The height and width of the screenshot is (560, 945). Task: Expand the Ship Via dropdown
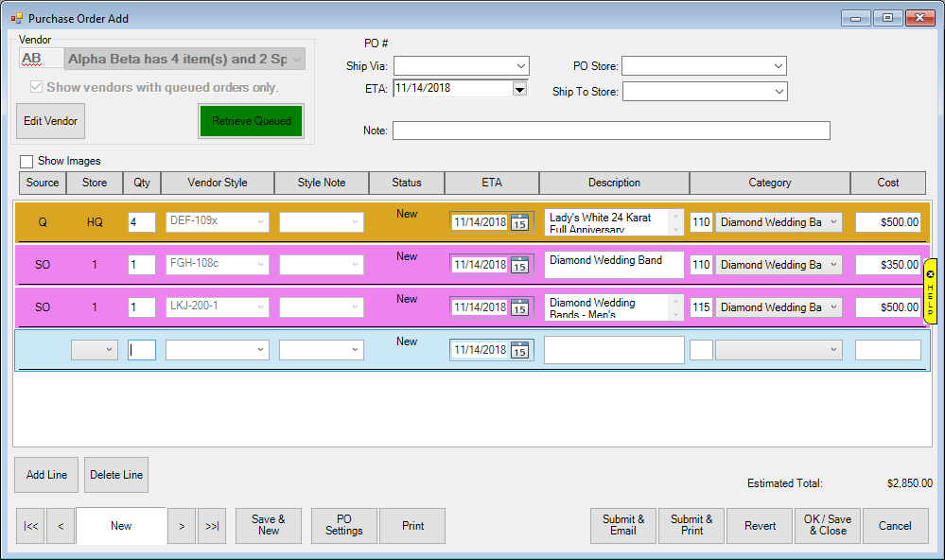520,66
